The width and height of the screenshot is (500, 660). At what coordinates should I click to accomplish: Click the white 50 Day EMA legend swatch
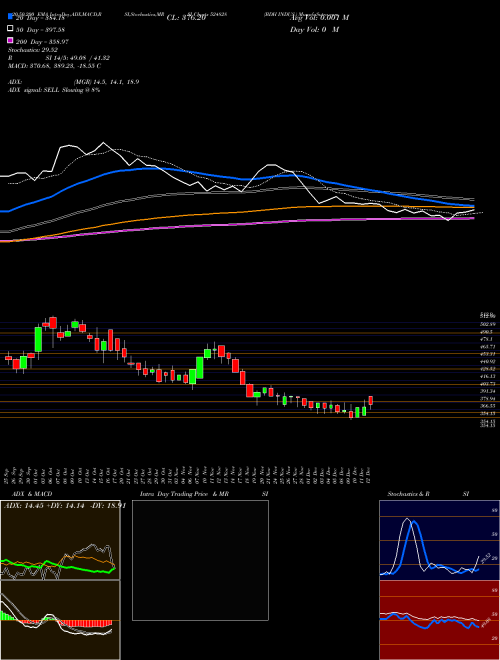tap(10, 29)
